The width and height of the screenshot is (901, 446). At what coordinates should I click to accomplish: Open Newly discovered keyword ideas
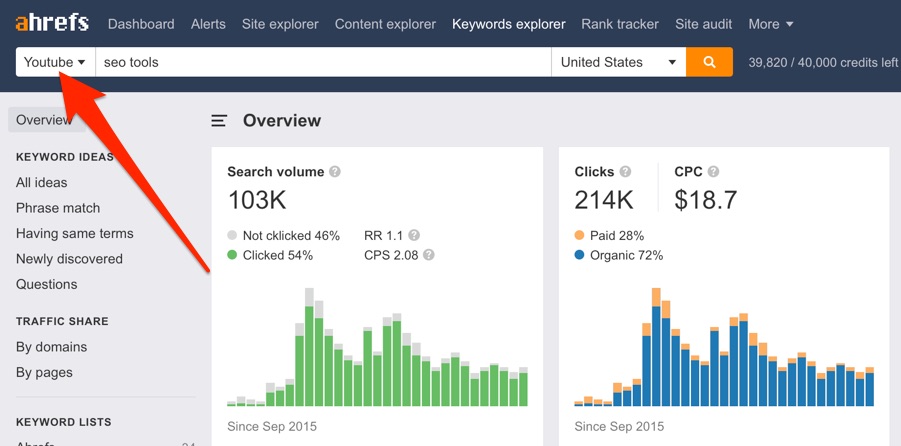(x=69, y=259)
